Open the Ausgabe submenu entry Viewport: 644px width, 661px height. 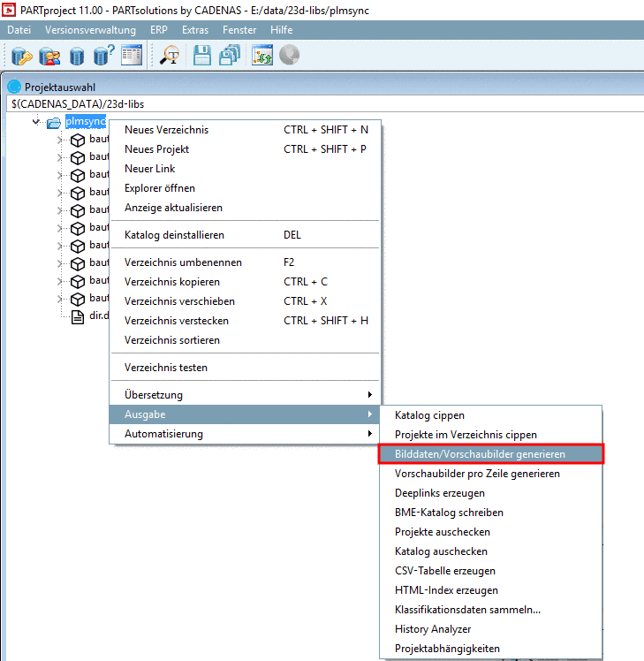tap(245, 414)
